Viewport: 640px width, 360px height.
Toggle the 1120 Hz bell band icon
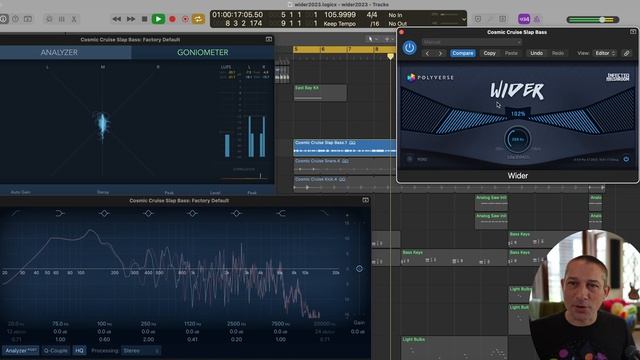coord(192,213)
